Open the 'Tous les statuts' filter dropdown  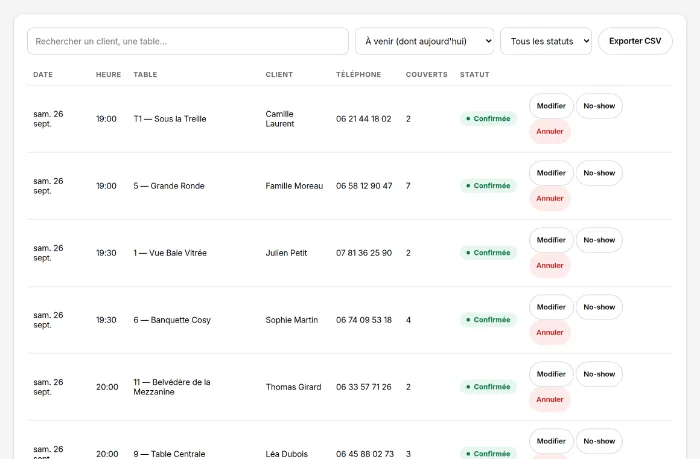point(546,41)
